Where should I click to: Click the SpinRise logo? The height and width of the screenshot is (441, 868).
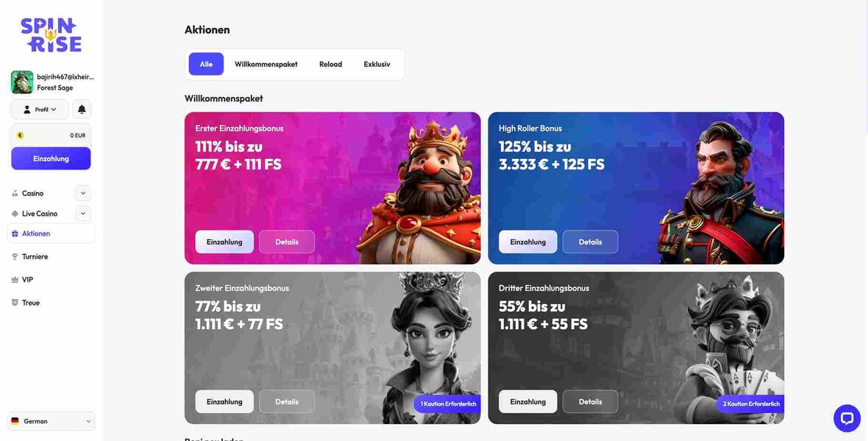[x=51, y=35]
